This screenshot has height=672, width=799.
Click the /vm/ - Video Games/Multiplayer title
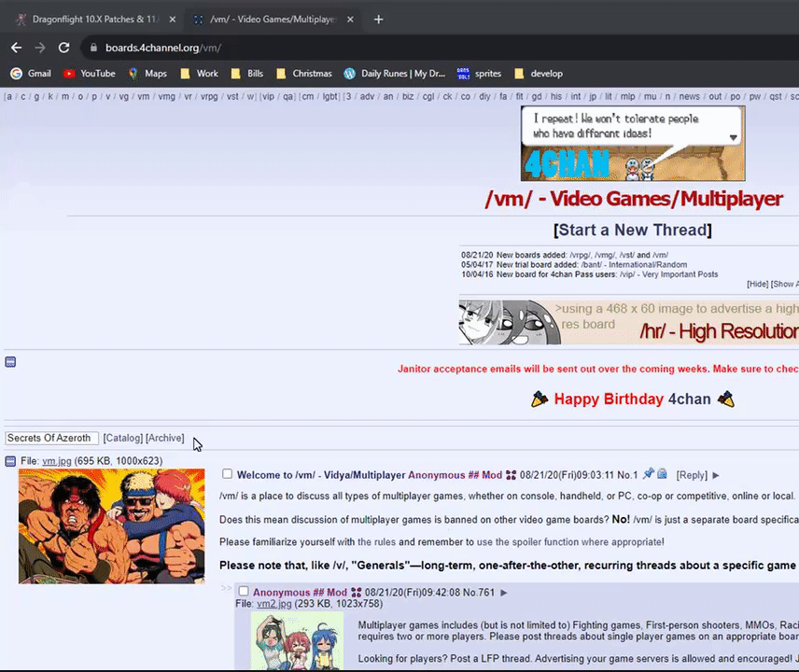(634, 199)
